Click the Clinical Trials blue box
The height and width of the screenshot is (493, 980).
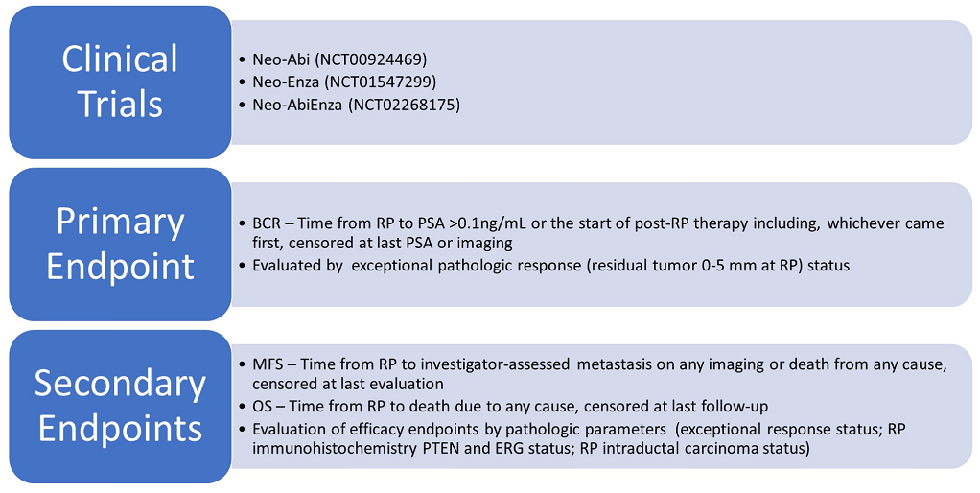[120, 81]
